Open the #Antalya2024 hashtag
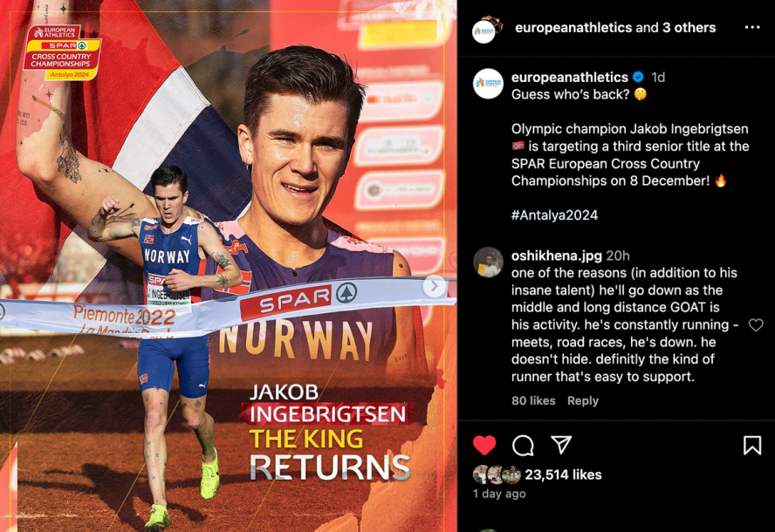The image size is (775, 532). (x=554, y=215)
